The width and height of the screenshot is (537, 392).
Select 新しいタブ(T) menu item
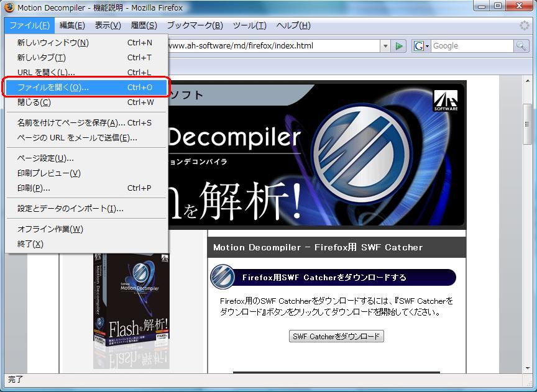[x=86, y=58]
